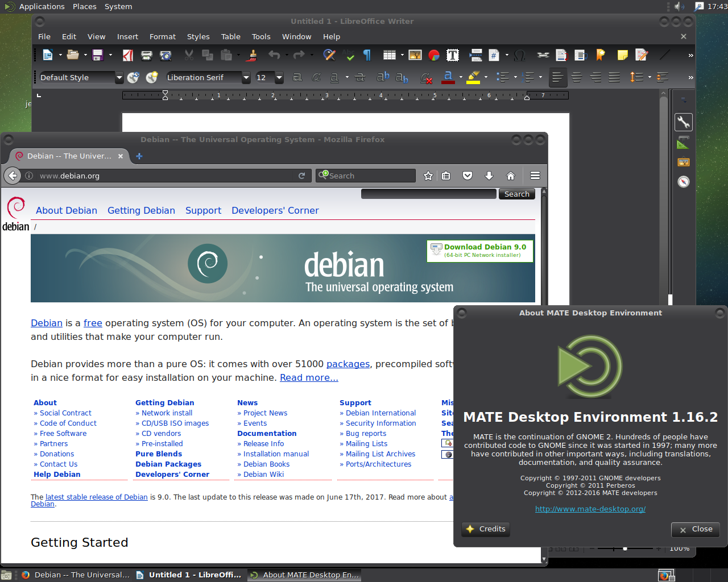Open Print Preview in Writer toolbar
Image resolution: width=728 pixels, height=582 pixels.
click(166, 55)
